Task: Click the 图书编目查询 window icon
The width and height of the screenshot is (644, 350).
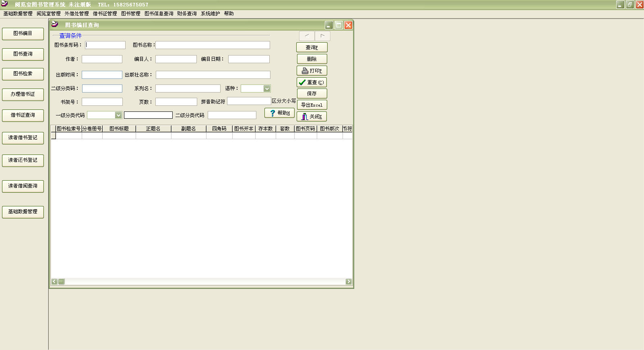Action: 55,25
